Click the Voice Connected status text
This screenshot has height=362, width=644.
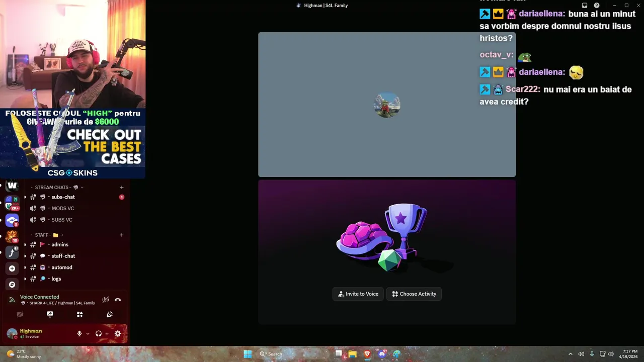click(39, 297)
